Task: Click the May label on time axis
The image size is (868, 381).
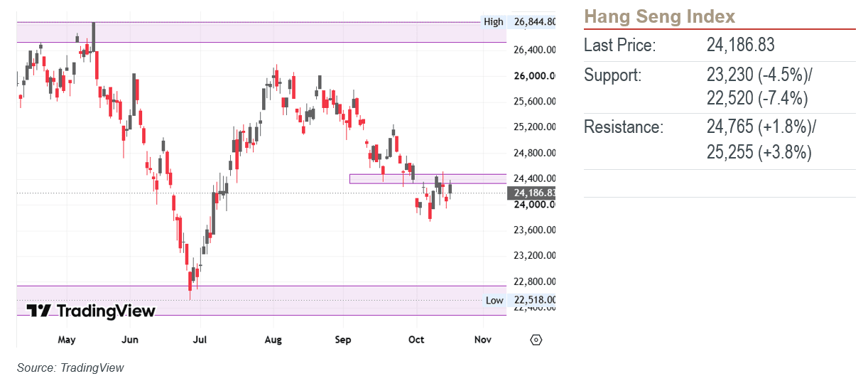Action: click(67, 340)
